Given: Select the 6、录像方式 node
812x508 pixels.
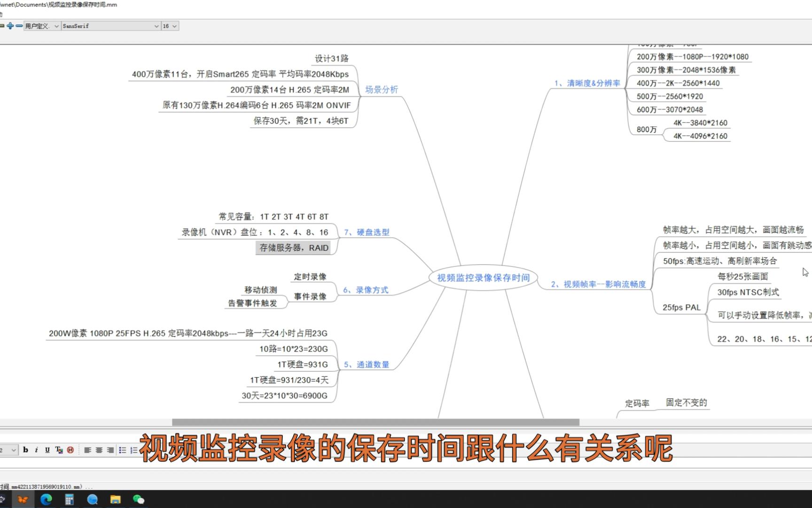Looking at the screenshot, I should (366, 290).
